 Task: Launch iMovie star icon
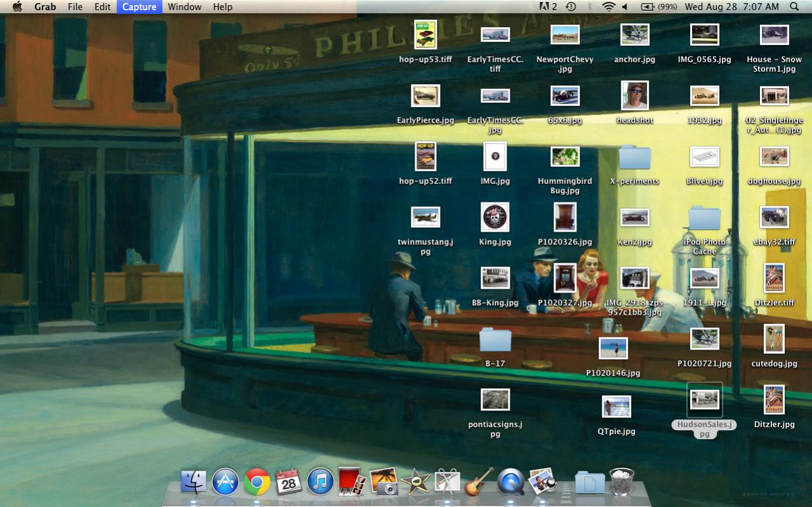point(416,482)
